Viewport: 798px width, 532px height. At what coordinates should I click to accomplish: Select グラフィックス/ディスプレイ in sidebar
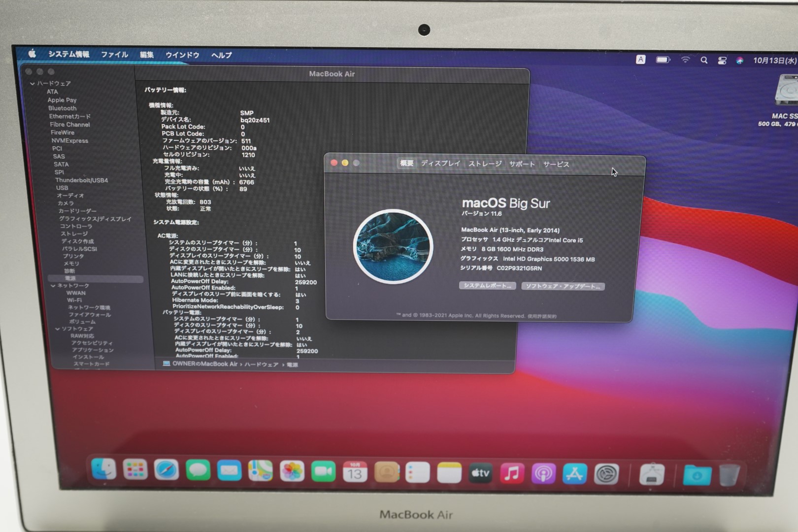pos(95,219)
